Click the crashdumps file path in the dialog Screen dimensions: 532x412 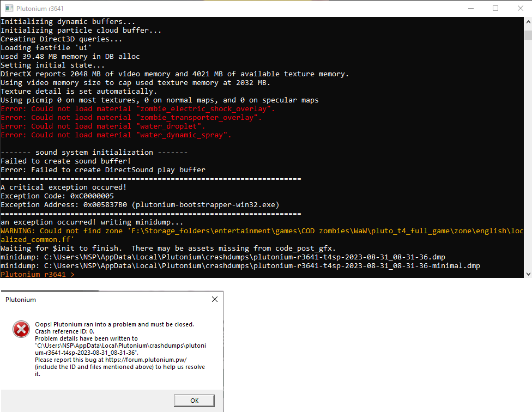pos(120,349)
